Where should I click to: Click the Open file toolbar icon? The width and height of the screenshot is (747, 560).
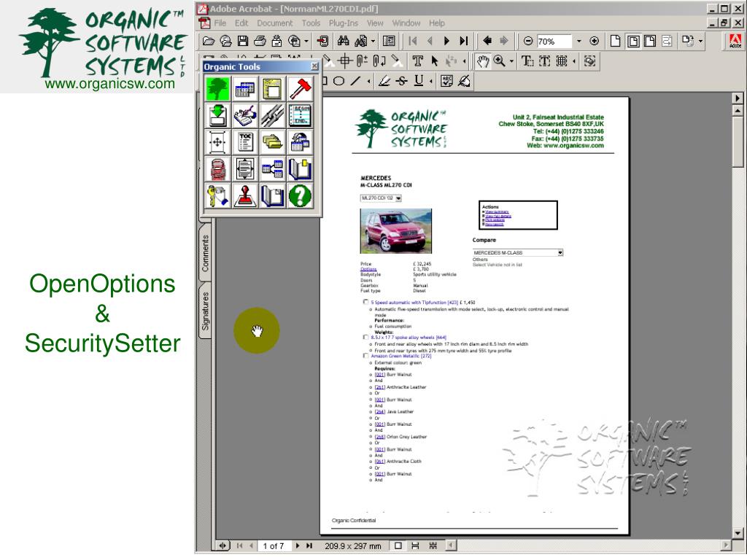click(209, 42)
